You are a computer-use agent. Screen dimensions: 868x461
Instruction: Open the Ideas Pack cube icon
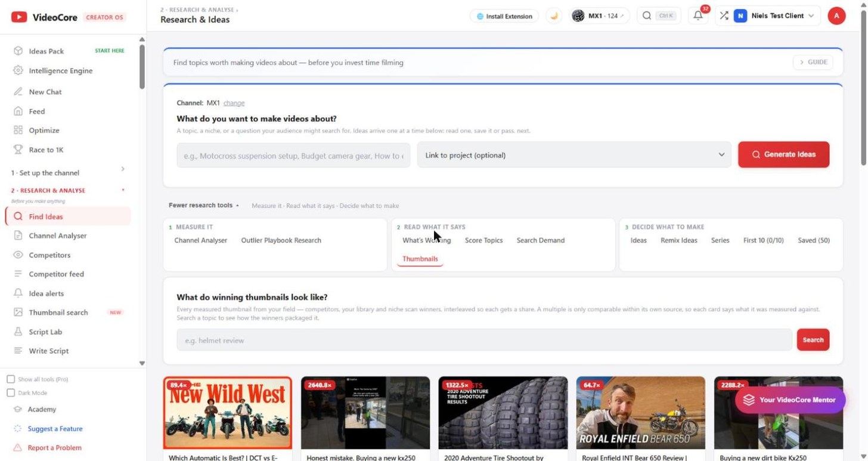(x=18, y=51)
